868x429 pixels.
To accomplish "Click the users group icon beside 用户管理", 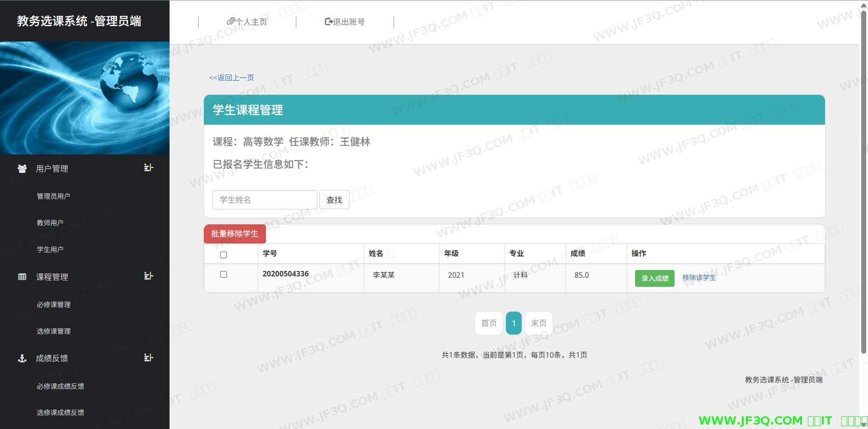I will pos(22,168).
